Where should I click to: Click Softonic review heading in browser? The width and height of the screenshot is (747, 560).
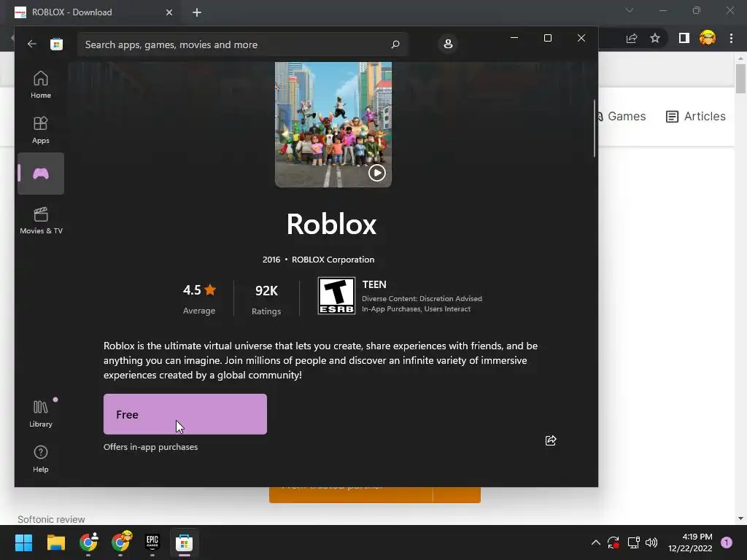coord(52,519)
